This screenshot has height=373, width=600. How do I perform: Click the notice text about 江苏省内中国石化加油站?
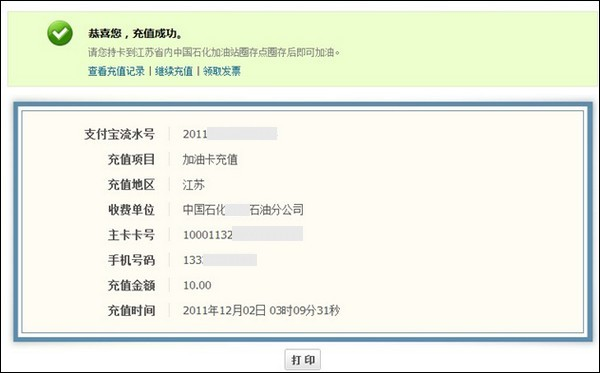point(214,52)
